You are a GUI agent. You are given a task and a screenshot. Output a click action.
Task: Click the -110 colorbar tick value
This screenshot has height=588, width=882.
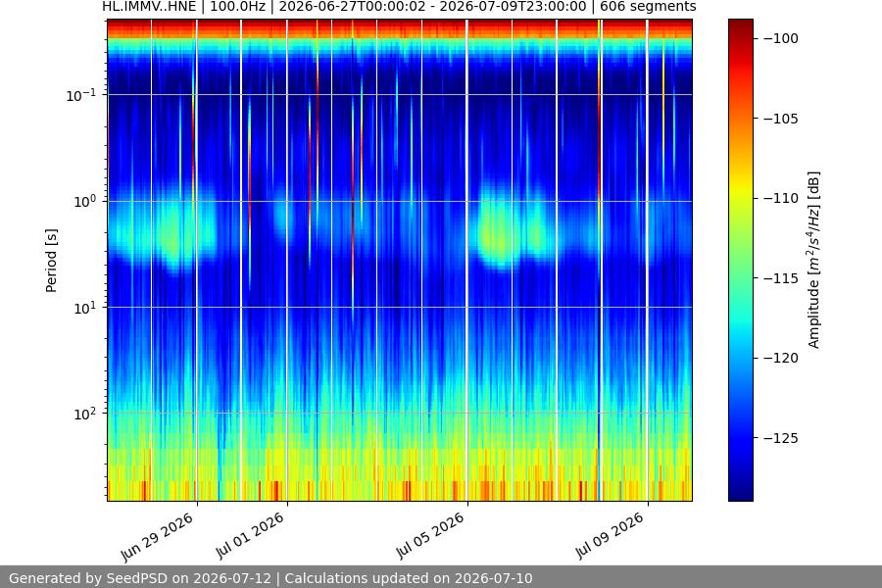coord(781,198)
